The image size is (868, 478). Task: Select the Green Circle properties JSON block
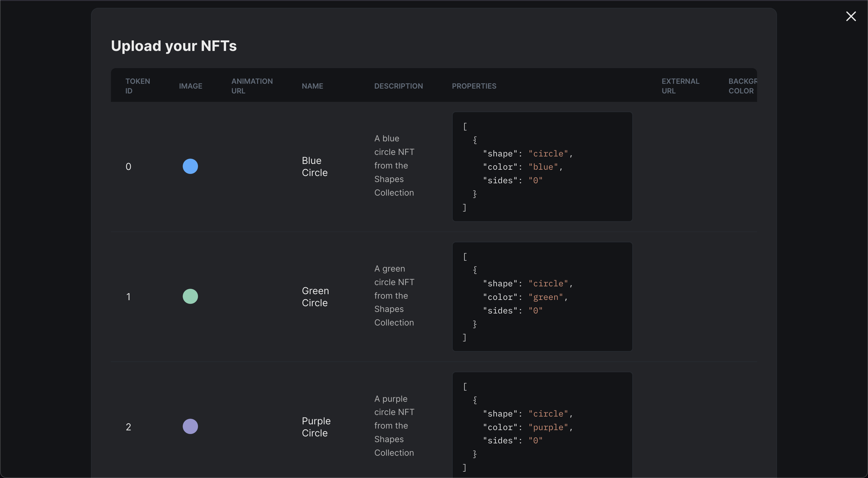[x=542, y=297]
